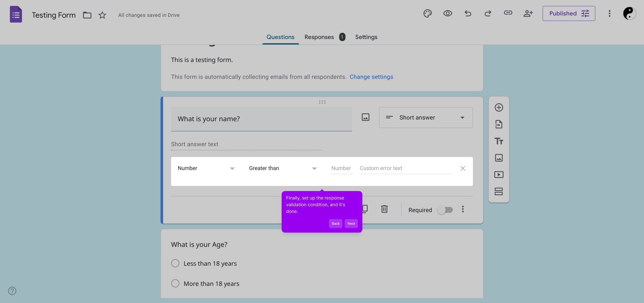The image size is (644, 303).
Task: Select the 'Less than 18 years' radio option
Action: tap(175, 263)
